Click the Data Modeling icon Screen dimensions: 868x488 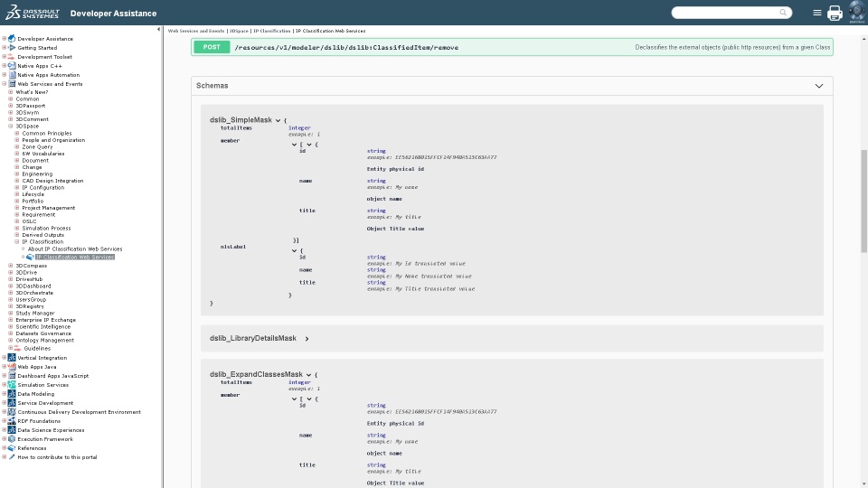pos(12,393)
